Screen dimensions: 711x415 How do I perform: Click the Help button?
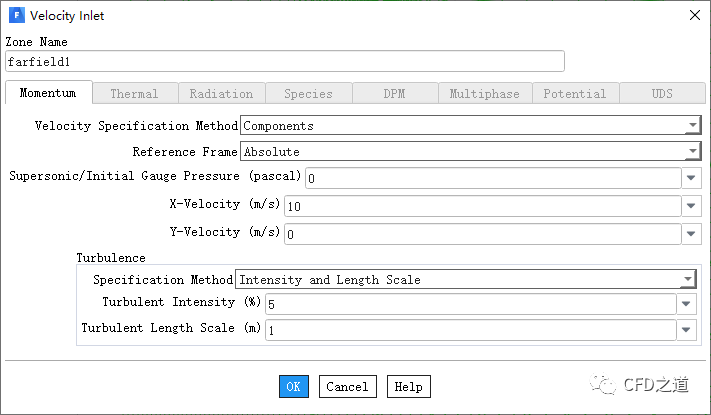[408, 386]
